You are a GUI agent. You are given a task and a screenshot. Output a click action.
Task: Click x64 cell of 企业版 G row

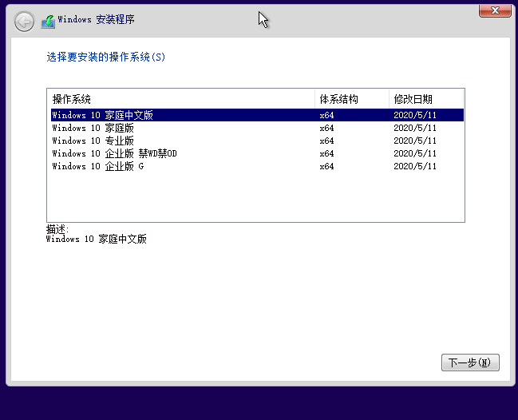pos(326,166)
